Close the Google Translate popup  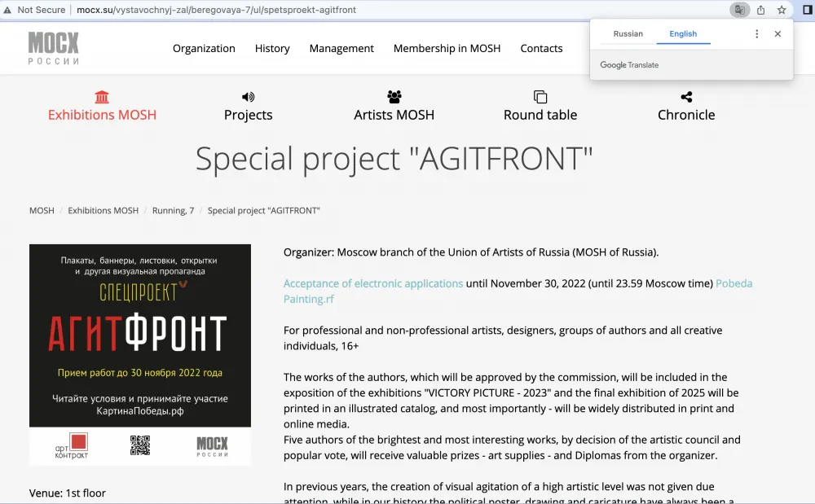[x=778, y=34]
